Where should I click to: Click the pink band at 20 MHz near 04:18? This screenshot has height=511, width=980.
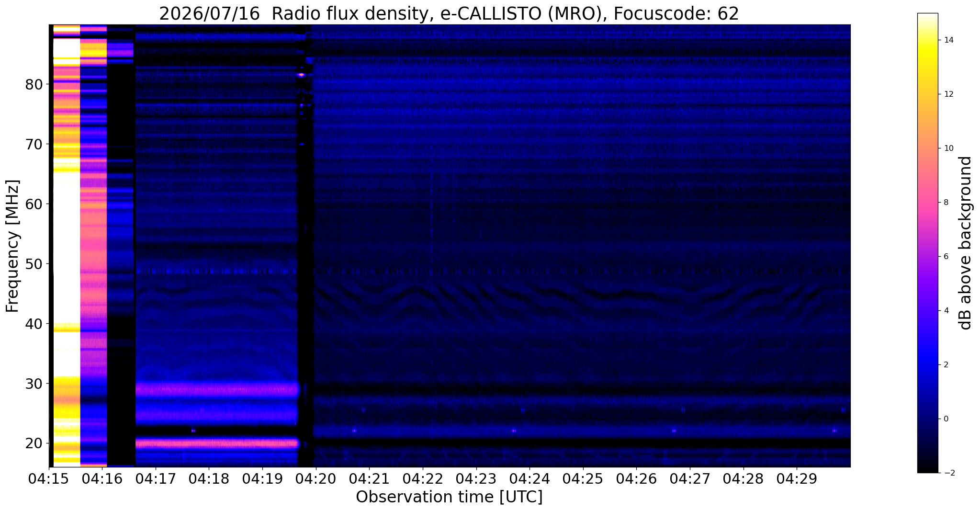[x=216, y=443]
